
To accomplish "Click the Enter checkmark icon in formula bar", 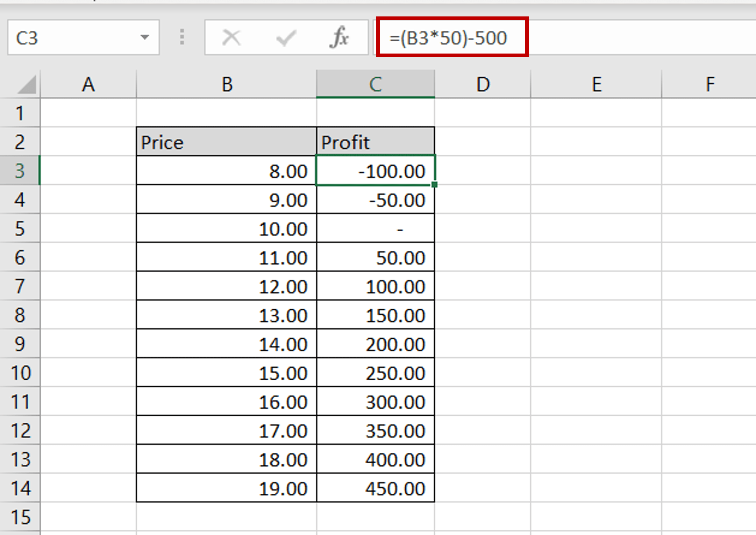I will click(286, 37).
